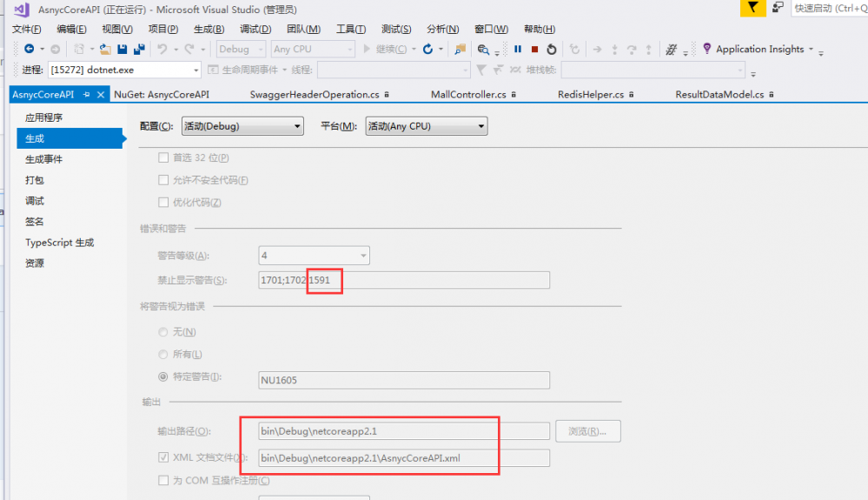
Task: Open the Configuration 活动(Debug) dropdown
Action: click(x=242, y=126)
